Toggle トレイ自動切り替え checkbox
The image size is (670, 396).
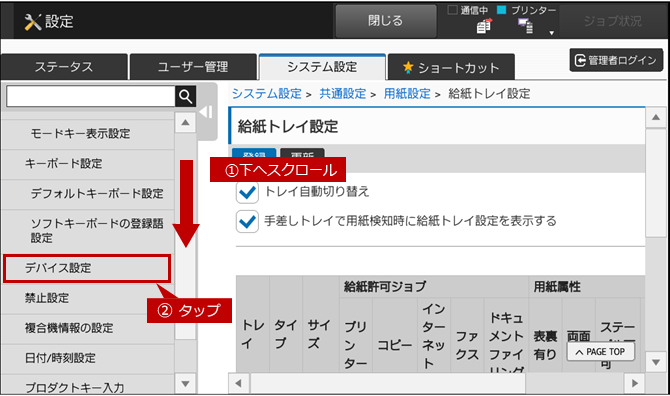coord(247,192)
